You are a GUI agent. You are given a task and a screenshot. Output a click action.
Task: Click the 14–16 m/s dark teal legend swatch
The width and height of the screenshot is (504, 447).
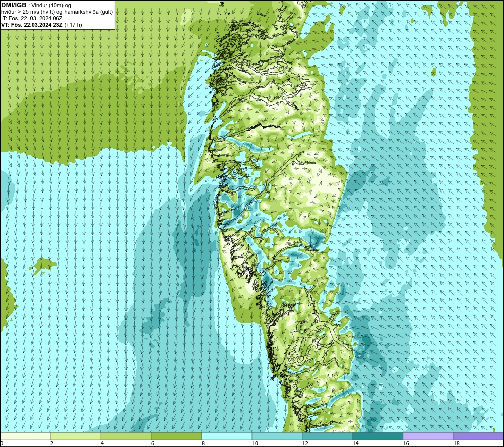[377, 436]
